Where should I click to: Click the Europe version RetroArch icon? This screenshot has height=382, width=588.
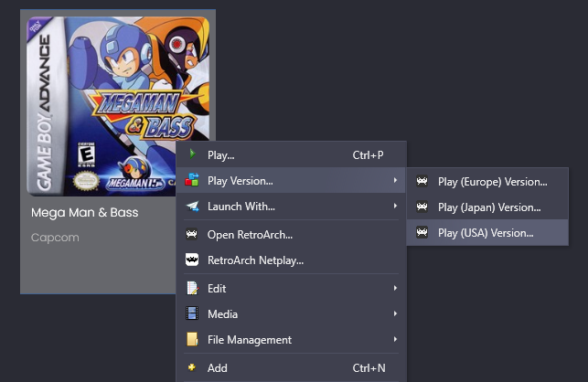pos(422,182)
